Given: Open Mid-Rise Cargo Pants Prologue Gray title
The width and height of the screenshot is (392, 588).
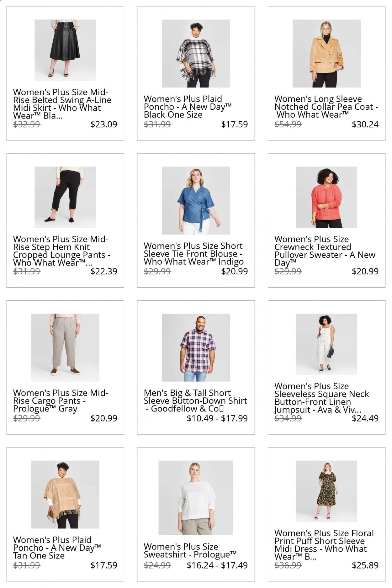Looking at the screenshot, I should click(x=61, y=401).
